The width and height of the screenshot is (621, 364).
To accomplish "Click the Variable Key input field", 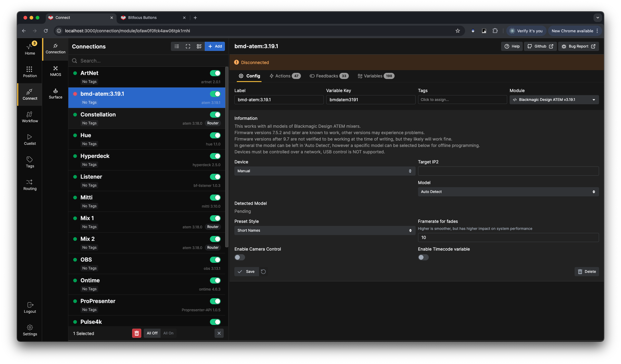I will 371,100.
